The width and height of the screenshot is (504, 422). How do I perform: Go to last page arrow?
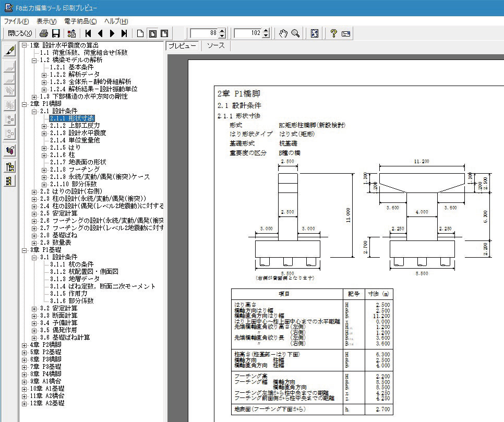[x=124, y=33]
